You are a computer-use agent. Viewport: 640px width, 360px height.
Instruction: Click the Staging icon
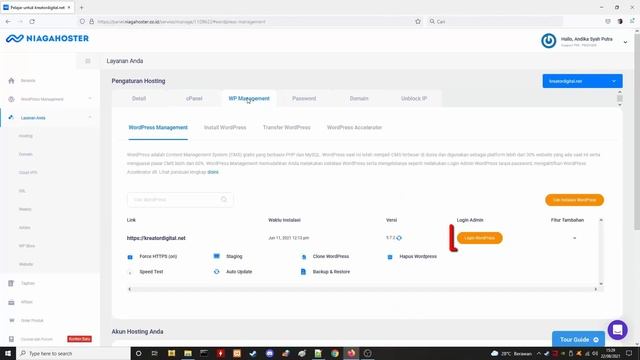pyautogui.click(x=217, y=256)
